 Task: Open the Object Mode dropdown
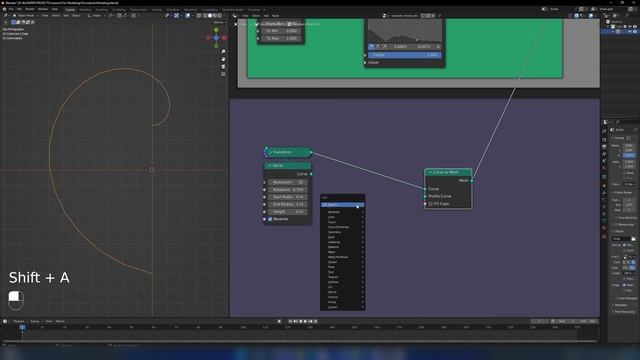(x=25, y=16)
